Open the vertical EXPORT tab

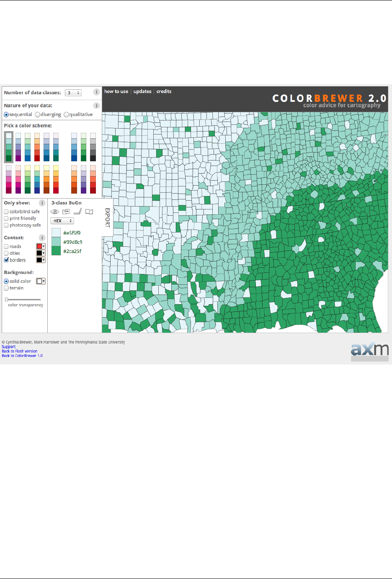(107, 217)
